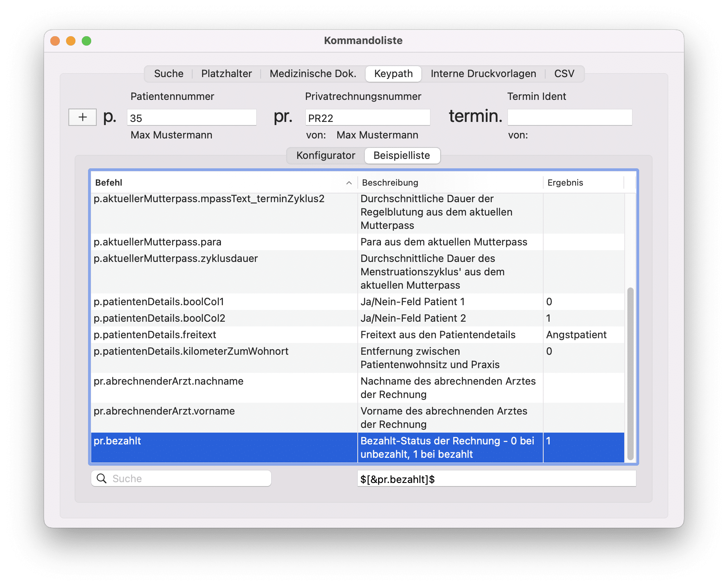The width and height of the screenshot is (728, 586).
Task: Click the Privatrechnungsnummer field PR22
Action: point(368,118)
